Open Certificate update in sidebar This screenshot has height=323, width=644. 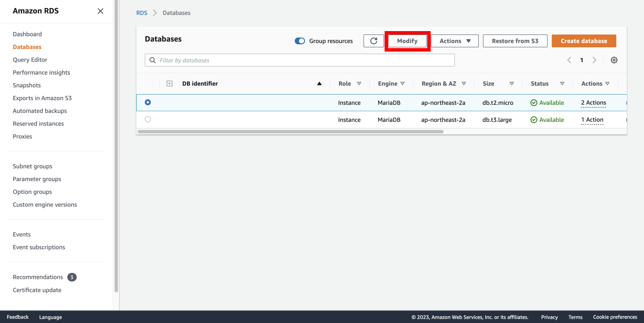pyautogui.click(x=37, y=290)
